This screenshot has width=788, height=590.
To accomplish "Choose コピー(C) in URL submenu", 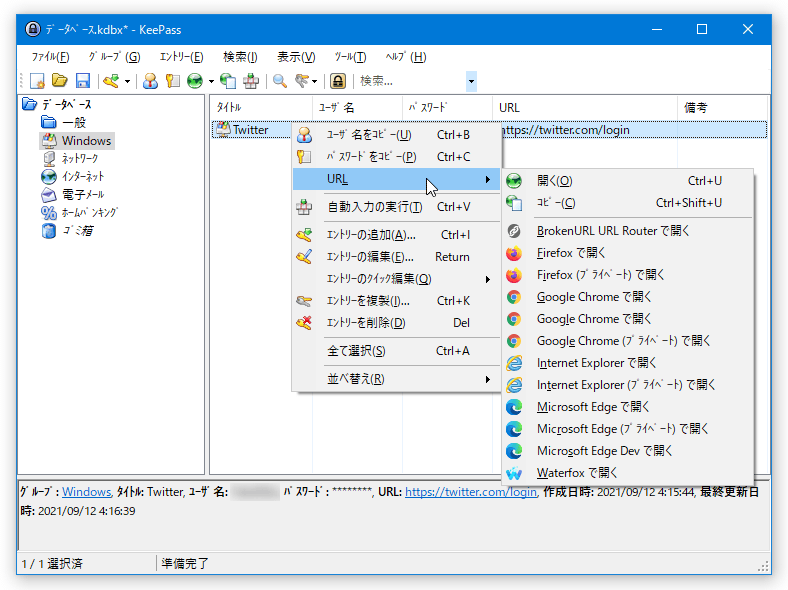I will coord(628,203).
